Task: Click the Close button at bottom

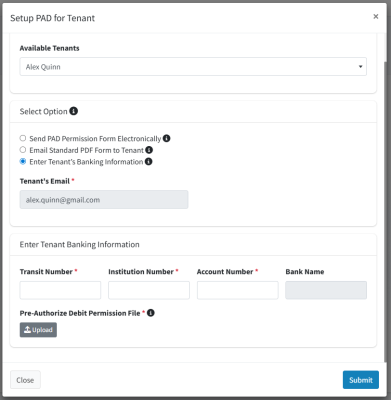Action: [25, 380]
